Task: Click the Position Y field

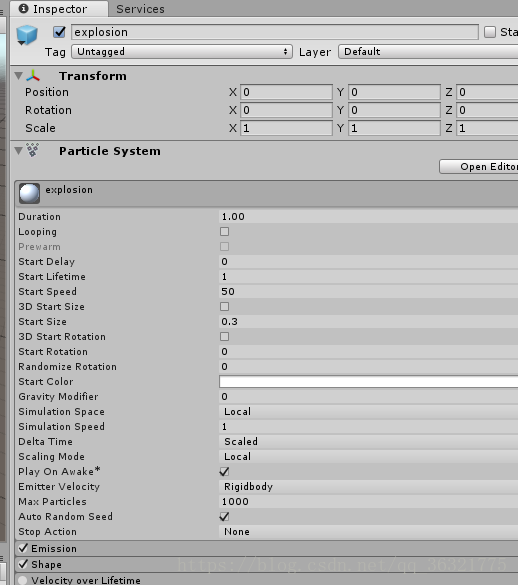Action: coord(394,92)
